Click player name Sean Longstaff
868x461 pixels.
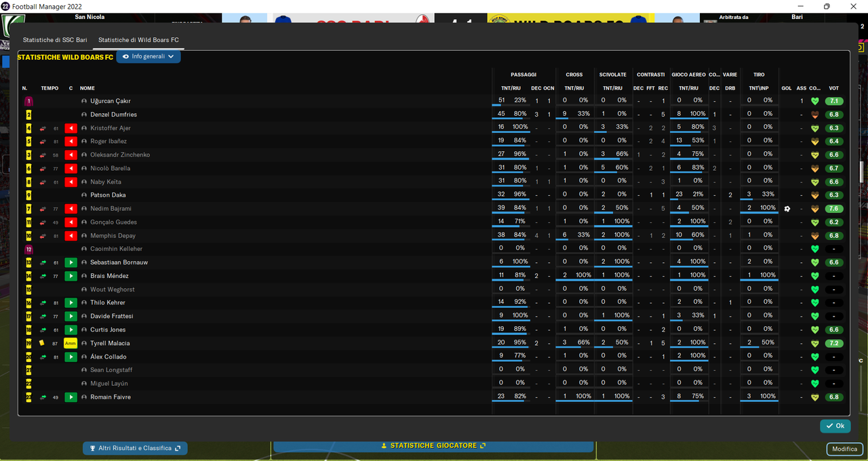[x=111, y=370]
